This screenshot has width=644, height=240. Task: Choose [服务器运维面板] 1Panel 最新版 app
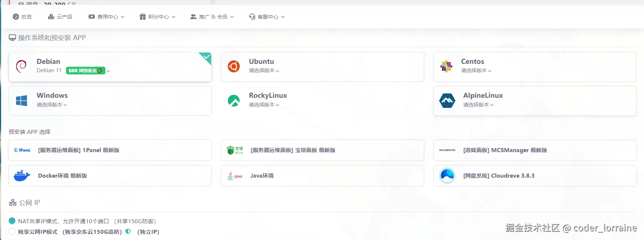[x=110, y=150]
